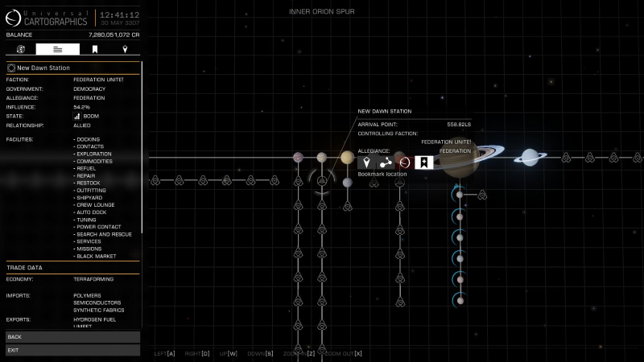Click the COMMODITIES facility entry
644x362 pixels.
pyautogui.click(x=93, y=162)
